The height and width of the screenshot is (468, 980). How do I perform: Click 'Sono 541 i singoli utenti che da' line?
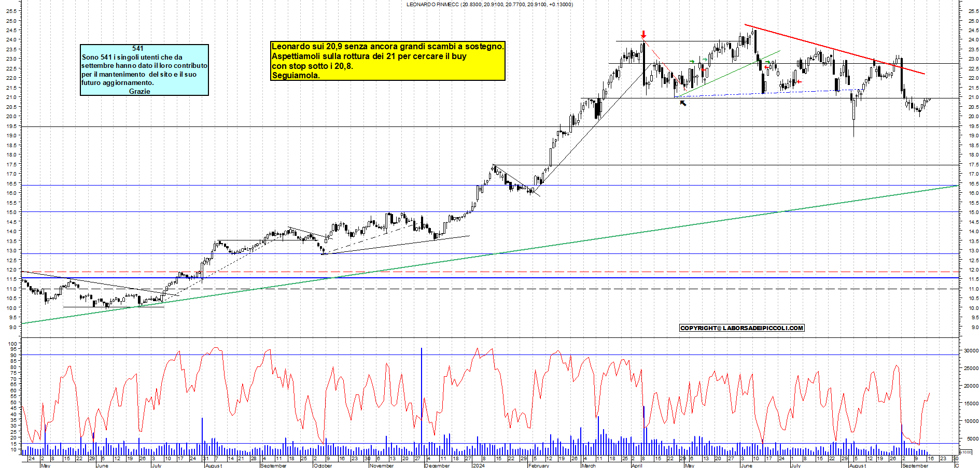tap(132, 57)
